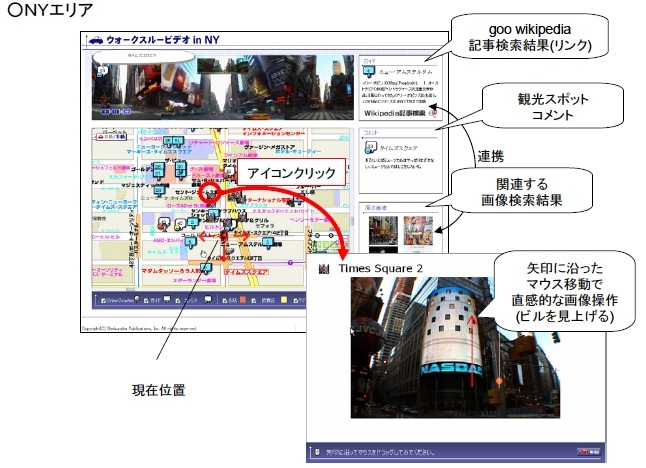Click the building icon beside Times Square 2
Image resolution: width=646 pixels, height=468 pixels.
tap(324, 269)
